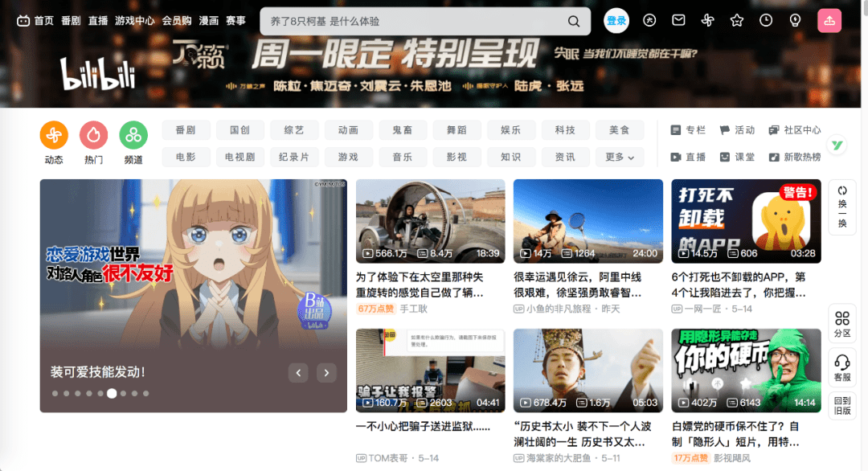
Task: Go to next carousel slide arrow
Action: click(x=326, y=372)
